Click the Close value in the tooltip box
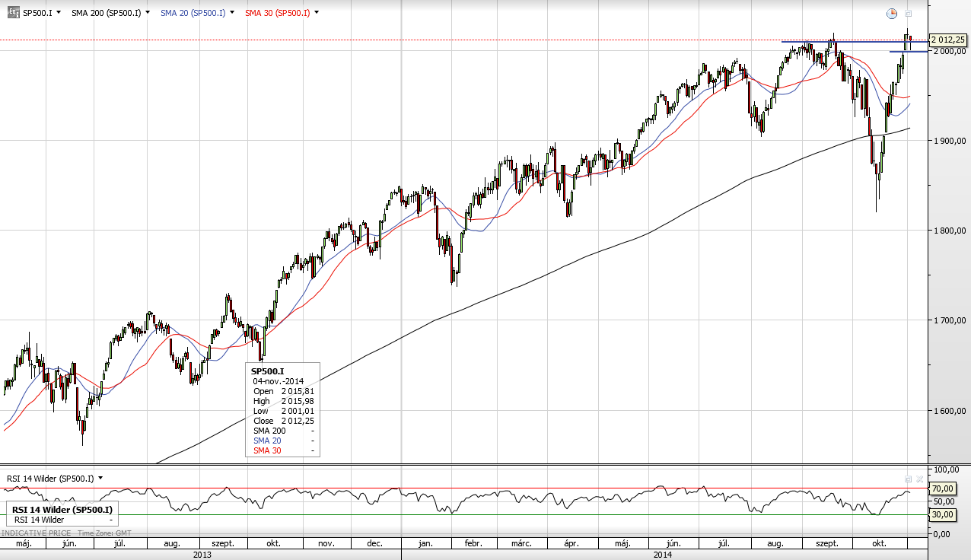971x560 pixels. click(x=298, y=421)
